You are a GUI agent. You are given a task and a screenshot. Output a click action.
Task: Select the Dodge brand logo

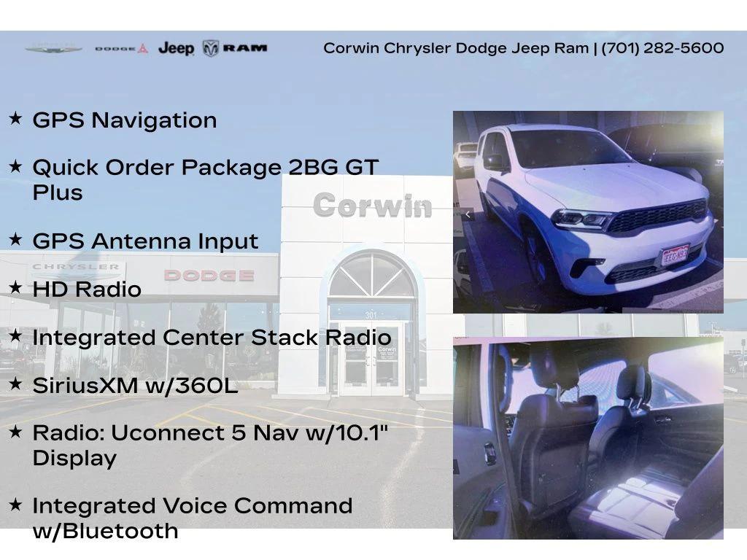[x=123, y=49]
